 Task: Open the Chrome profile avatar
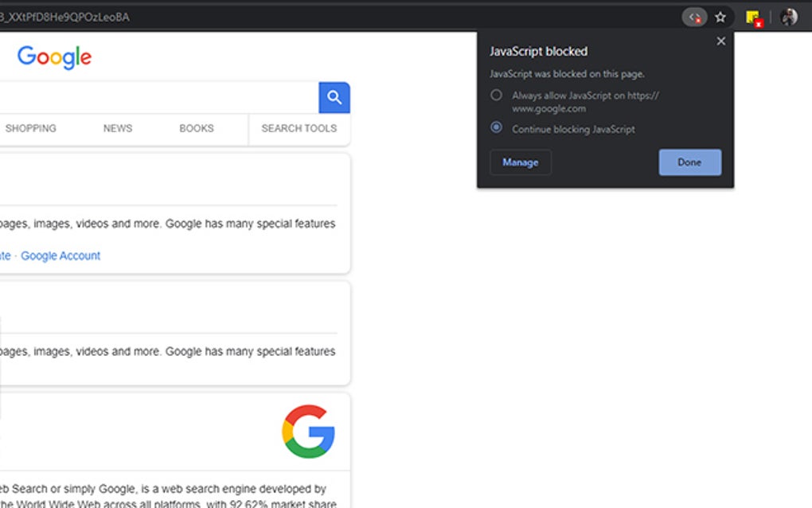point(789,17)
